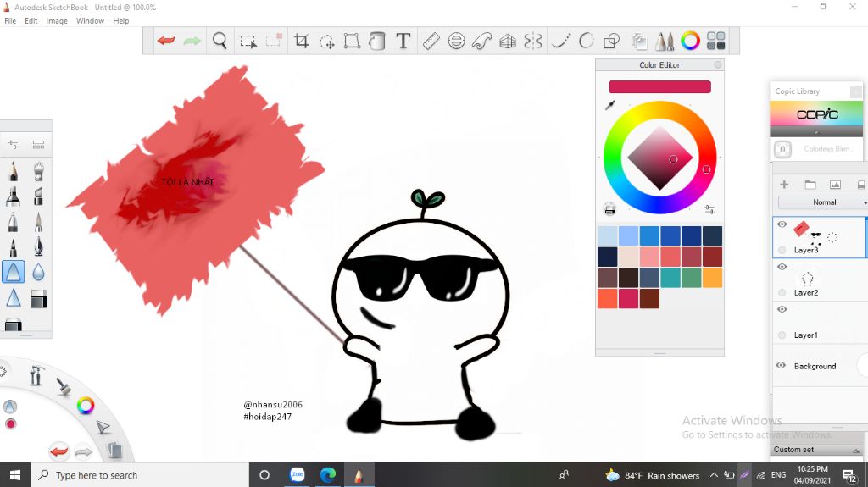
Task: Click the Windows search box
Action: tap(140, 475)
